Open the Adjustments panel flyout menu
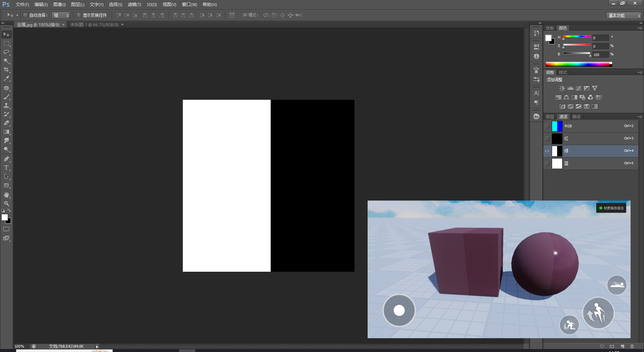644x352 pixels. coord(640,73)
